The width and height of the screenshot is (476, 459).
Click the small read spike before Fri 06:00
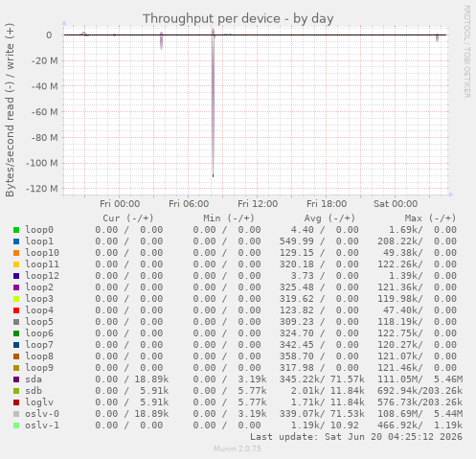tap(161, 41)
